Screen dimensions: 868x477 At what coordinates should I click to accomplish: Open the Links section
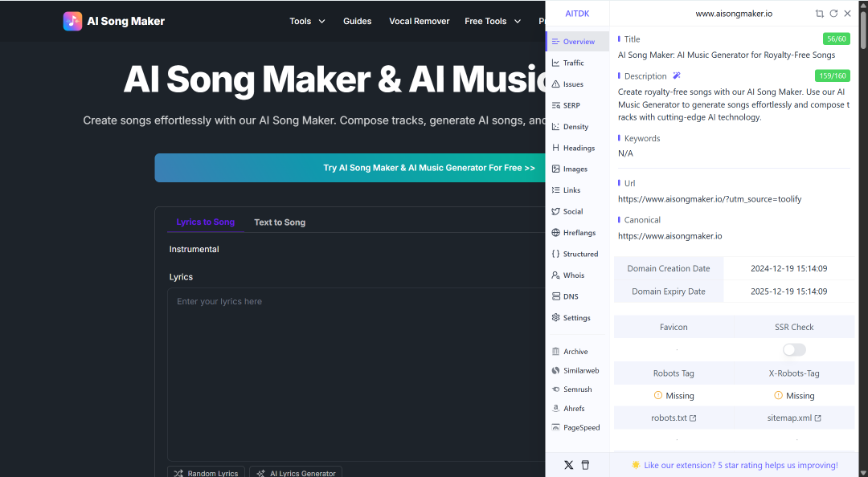point(577,190)
